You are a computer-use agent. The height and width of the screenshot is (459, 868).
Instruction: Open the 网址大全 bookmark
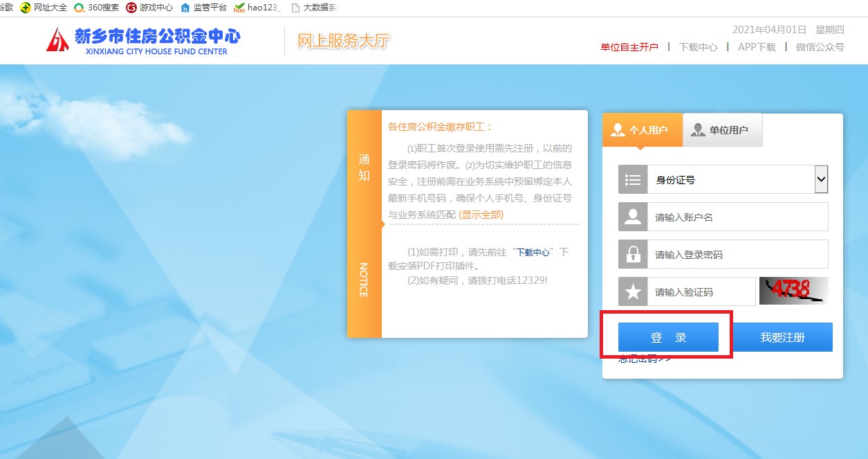tap(44, 8)
